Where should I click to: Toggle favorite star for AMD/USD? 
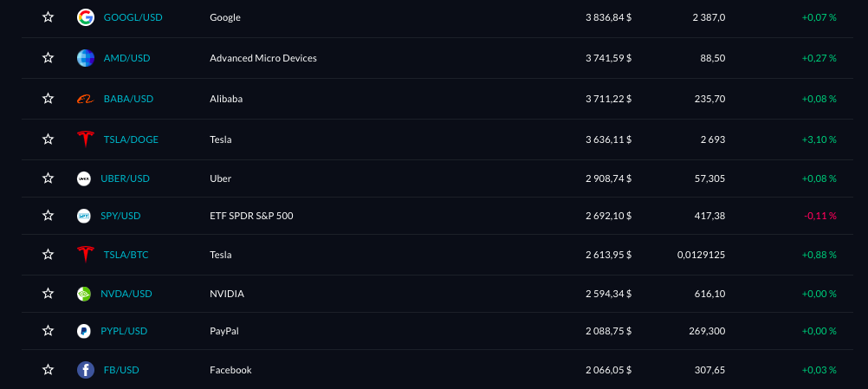pyautogui.click(x=49, y=58)
